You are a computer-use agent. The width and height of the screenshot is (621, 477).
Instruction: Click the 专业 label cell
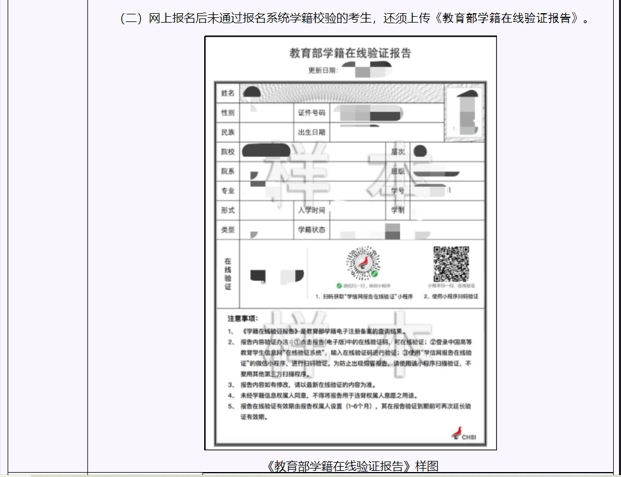(228, 191)
